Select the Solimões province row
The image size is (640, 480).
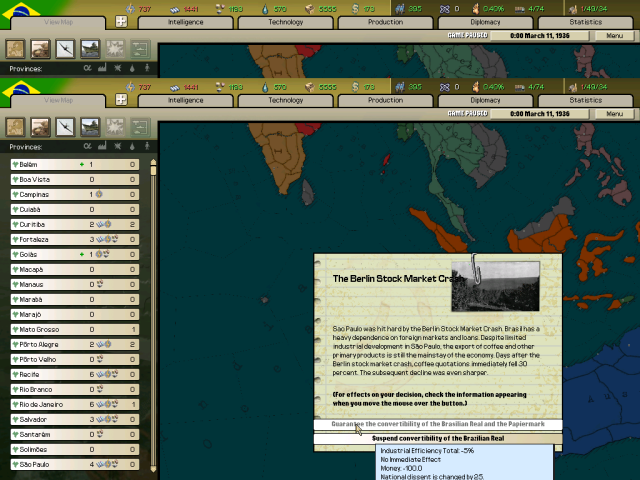(x=75, y=449)
